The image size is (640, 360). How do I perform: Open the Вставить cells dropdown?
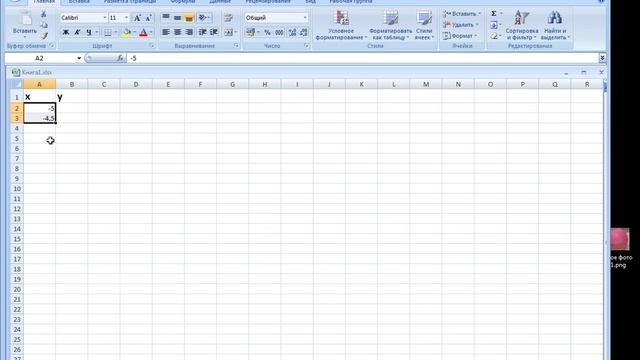pyautogui.click(x=462, y=14)
